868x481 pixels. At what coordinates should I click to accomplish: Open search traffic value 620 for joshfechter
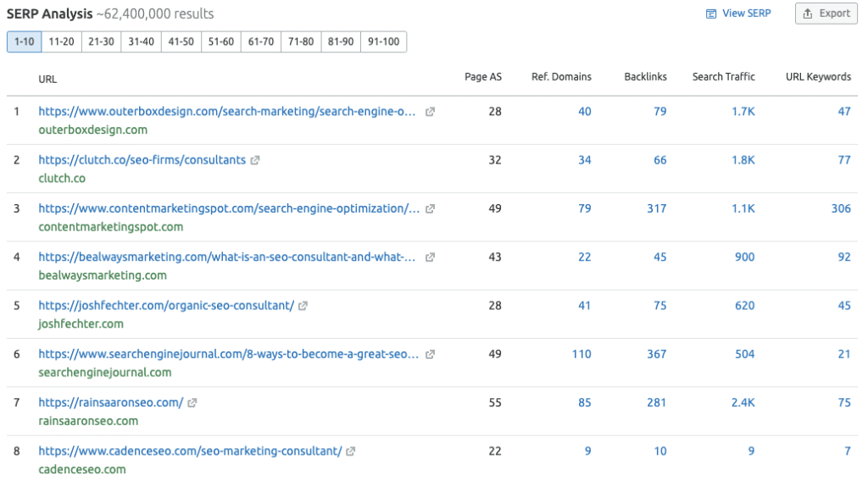click(744, 305)
